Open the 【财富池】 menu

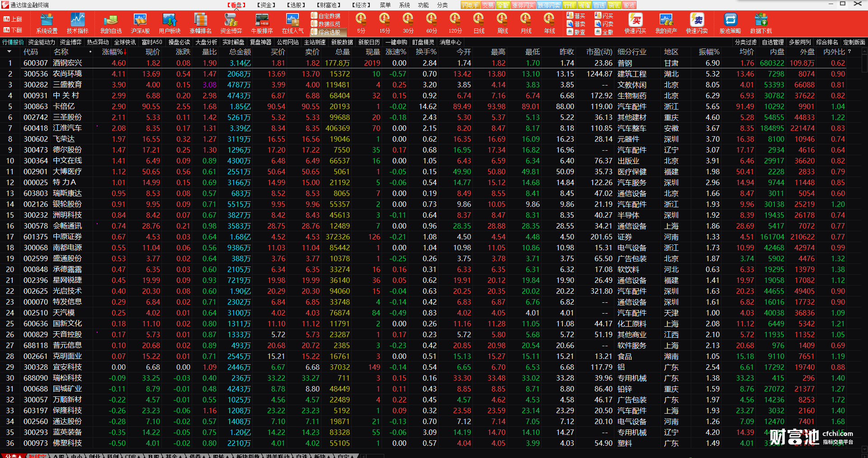click(x=328, y=5)
